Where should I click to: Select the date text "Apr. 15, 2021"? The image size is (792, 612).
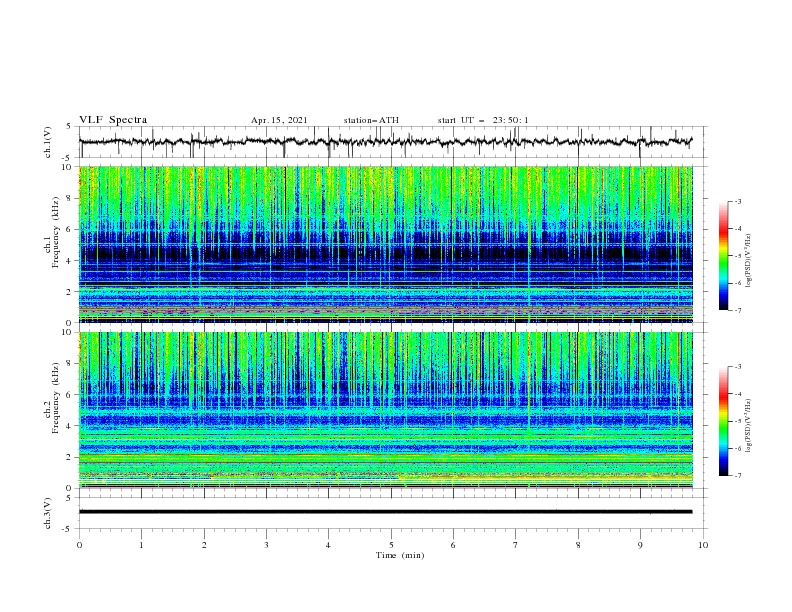(x=279, y=120)
